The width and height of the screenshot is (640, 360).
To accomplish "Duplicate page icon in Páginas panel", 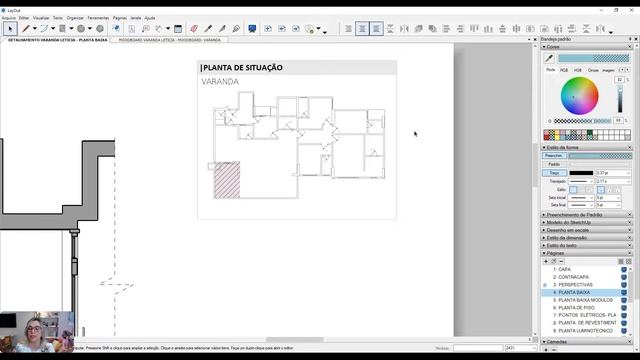I will tap(554, 261).
